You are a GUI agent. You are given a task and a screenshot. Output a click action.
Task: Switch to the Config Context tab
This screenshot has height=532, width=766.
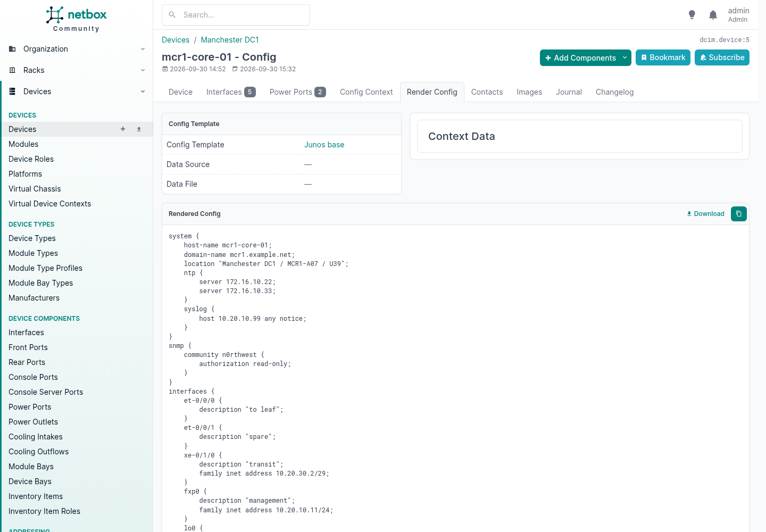pos(366,92)
